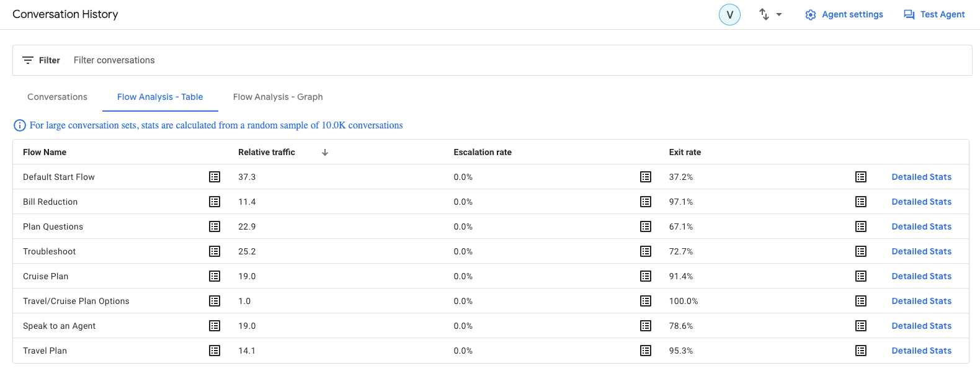Open the table icon next to Default Start Flow
980x376 pixels.
(215, 177)
